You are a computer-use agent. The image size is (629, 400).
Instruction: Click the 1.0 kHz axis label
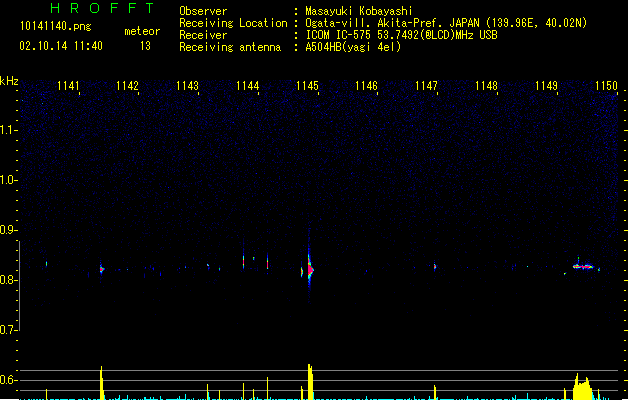8,180
